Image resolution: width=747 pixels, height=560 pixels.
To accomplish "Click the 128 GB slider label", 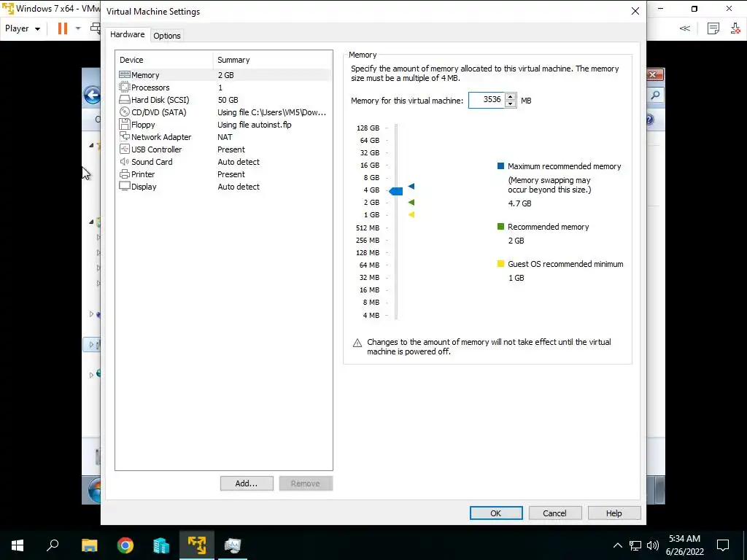I will pos(368,128).
